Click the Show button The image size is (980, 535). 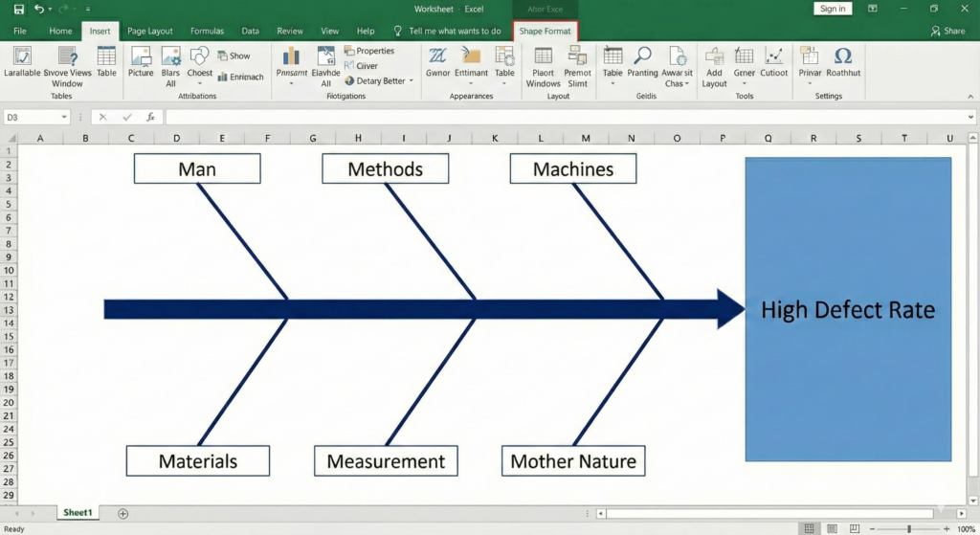tap(234, 56)
